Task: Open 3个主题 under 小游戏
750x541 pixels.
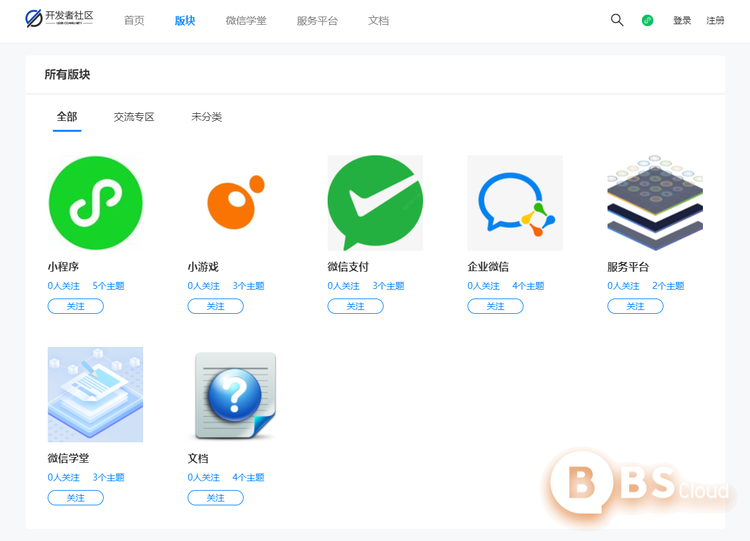Action: click(x=249, y=286)
